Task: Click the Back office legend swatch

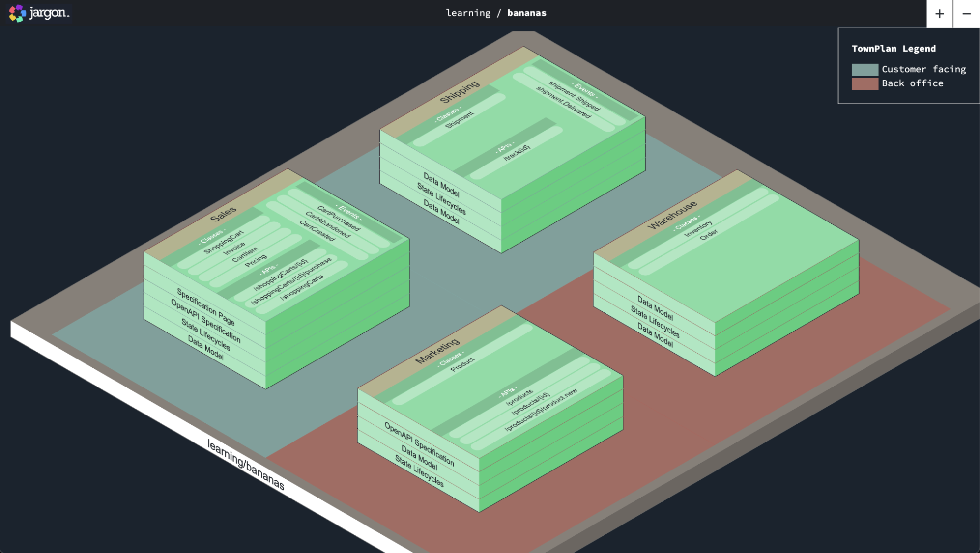Action: tap(865, 83)
